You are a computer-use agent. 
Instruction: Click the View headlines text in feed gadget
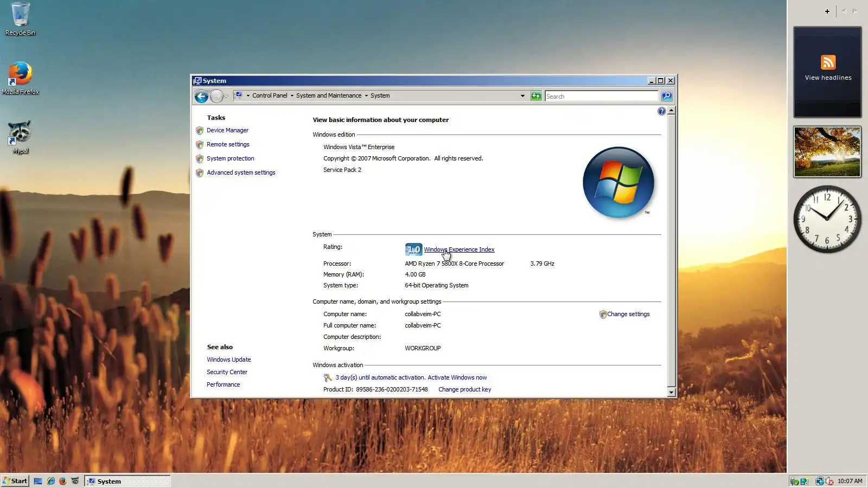coord(828,78)
